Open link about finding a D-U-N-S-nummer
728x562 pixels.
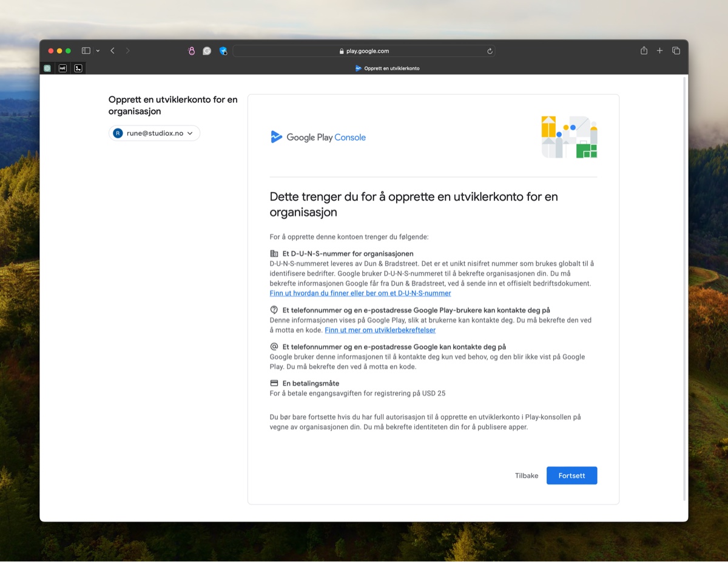tap(360, 293)
